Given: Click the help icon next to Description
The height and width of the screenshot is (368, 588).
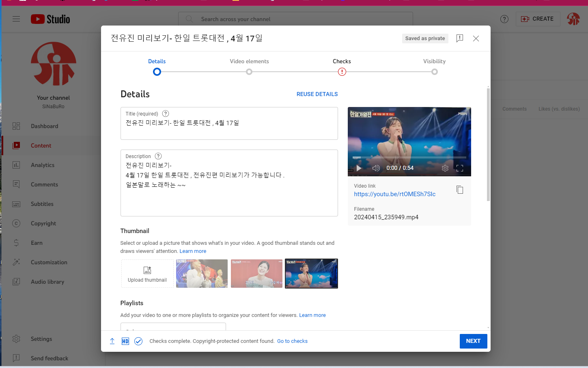Looking at the screenshot, I should [158, 156].
